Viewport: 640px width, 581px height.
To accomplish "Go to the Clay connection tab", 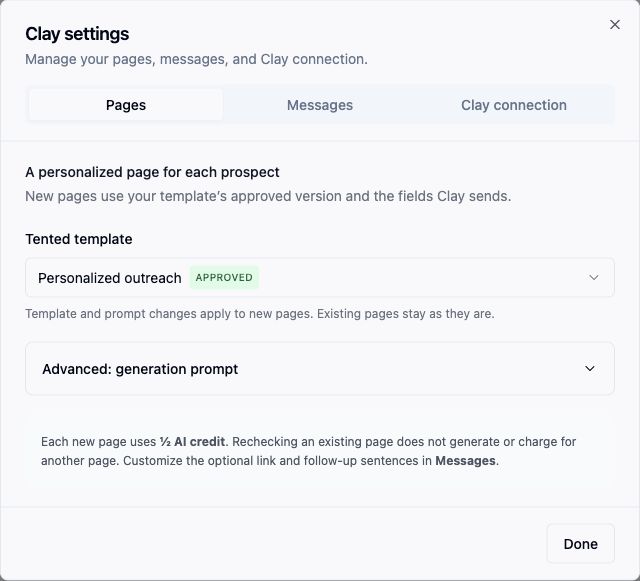I will pos(513,105).
